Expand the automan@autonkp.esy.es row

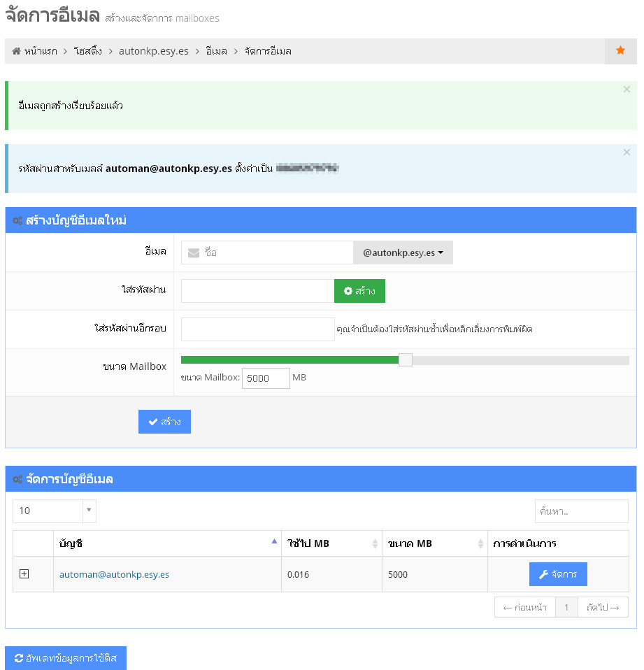pos(24,574)
